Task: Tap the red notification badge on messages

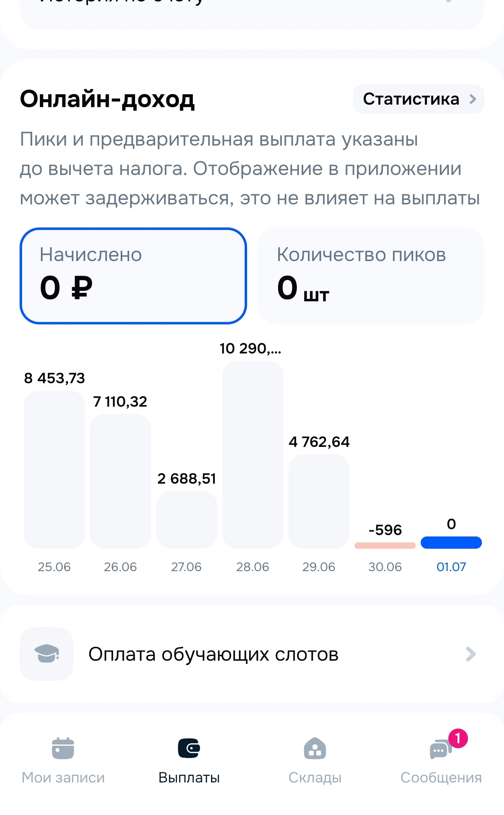Action: pyautogui.click(x=458, y=738)
